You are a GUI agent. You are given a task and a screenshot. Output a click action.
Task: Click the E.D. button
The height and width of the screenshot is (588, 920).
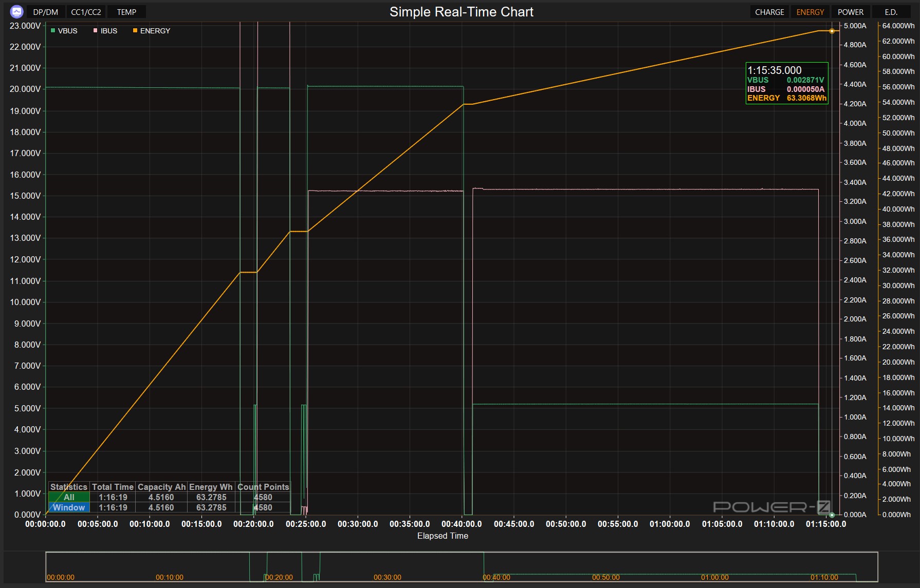[891, 12]
